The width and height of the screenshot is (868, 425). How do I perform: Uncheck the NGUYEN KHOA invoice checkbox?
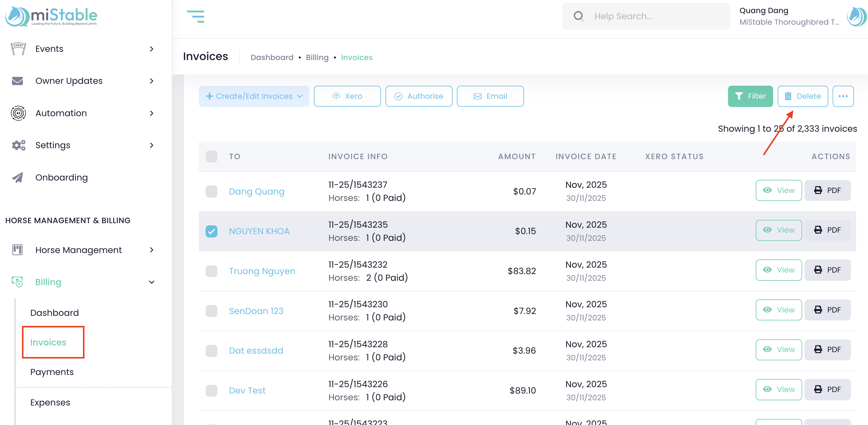[211, 231]
